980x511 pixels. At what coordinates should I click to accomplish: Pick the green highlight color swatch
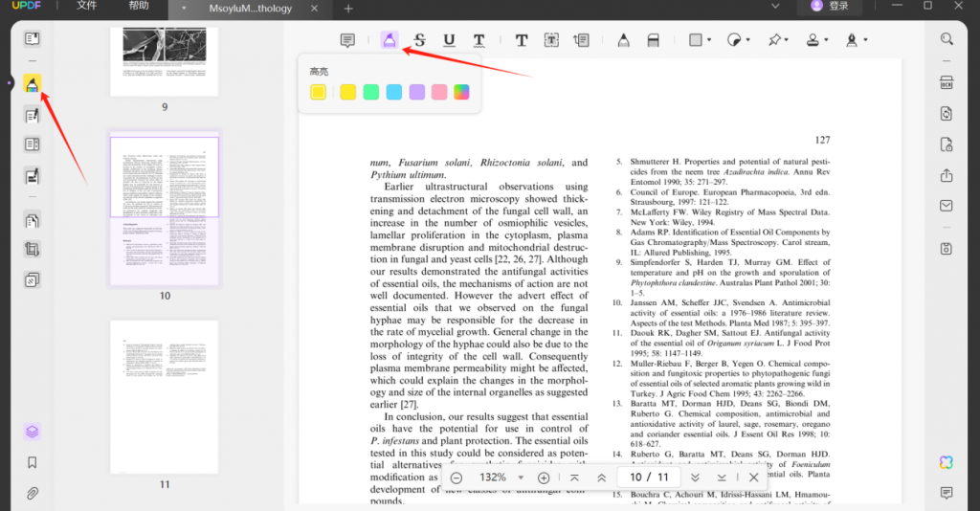(x=370, y=92)
